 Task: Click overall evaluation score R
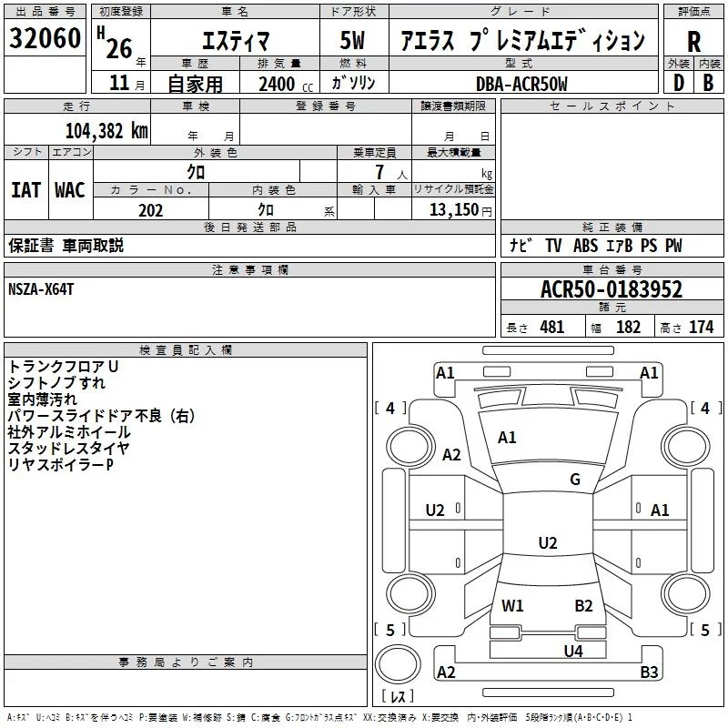693,42
